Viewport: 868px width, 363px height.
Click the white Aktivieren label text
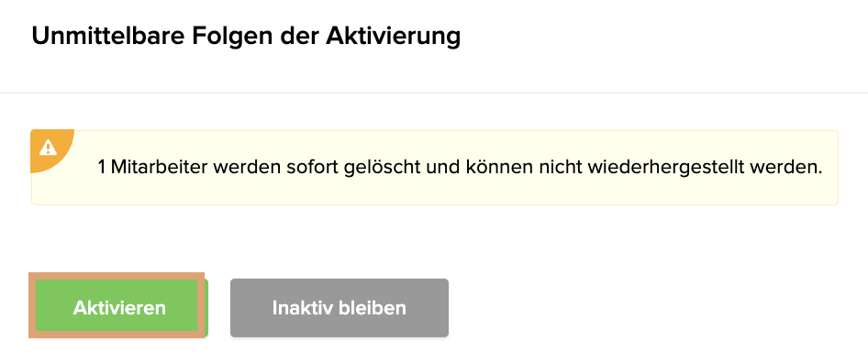(119, 308)
